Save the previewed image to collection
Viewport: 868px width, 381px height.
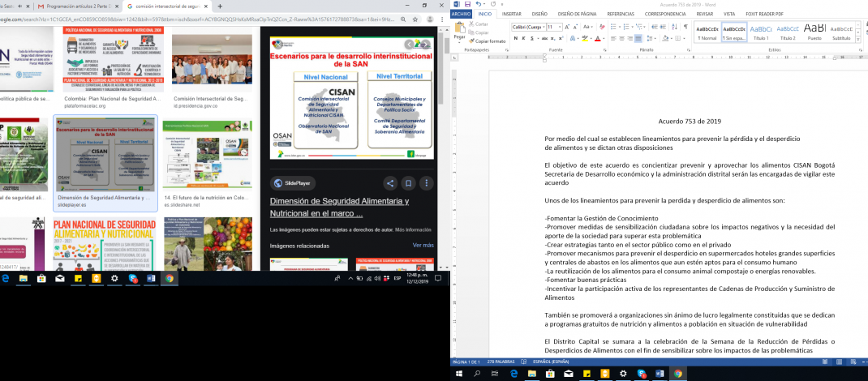click(x=409, y=183)
